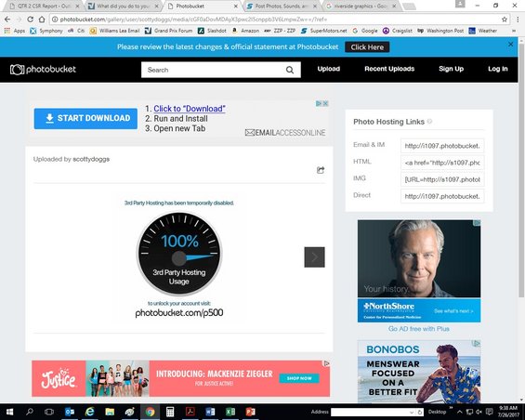Show next image with arrow button
This screenshot has width=525, height=420.
click(314, 256)
